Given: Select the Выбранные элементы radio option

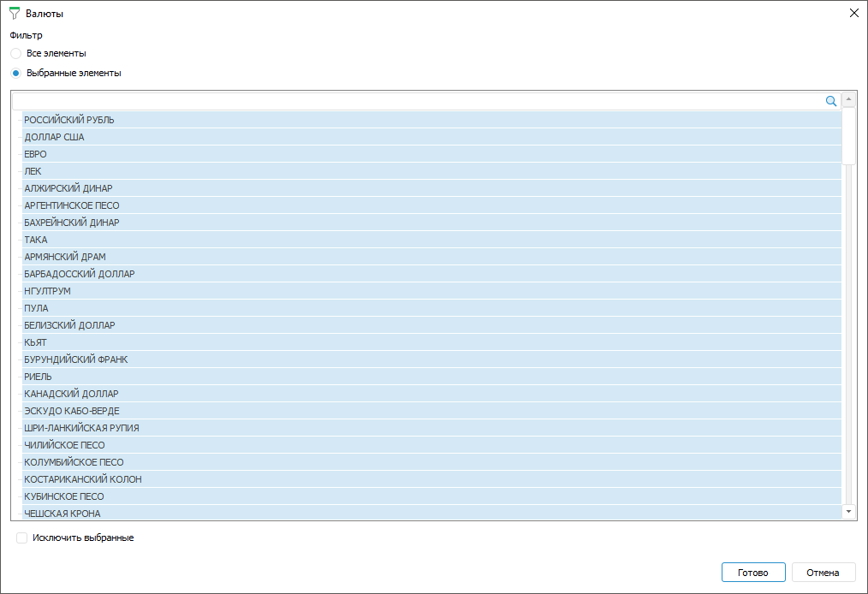Looking at the screenshot, I should pyautogui.click(x=16, y=73).
